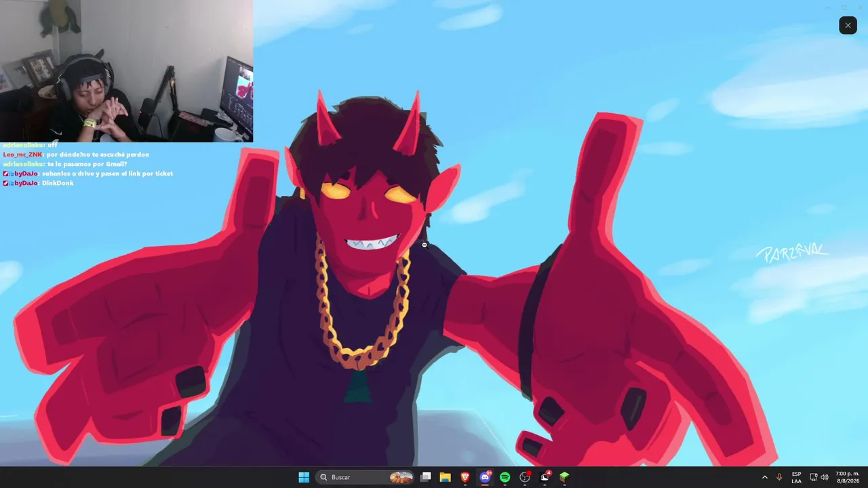
Task: Click the search highlight image in Buscar box
Action: (x=401, y=477)
